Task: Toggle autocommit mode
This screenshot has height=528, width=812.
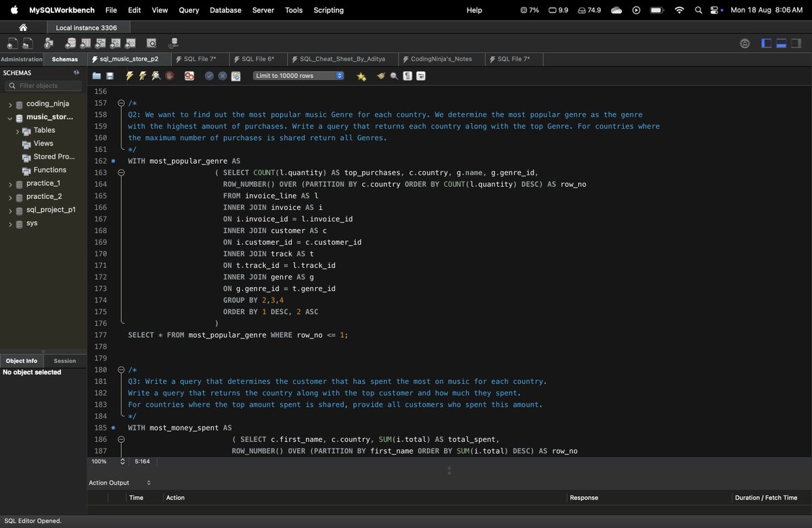Action: (235, 76)
